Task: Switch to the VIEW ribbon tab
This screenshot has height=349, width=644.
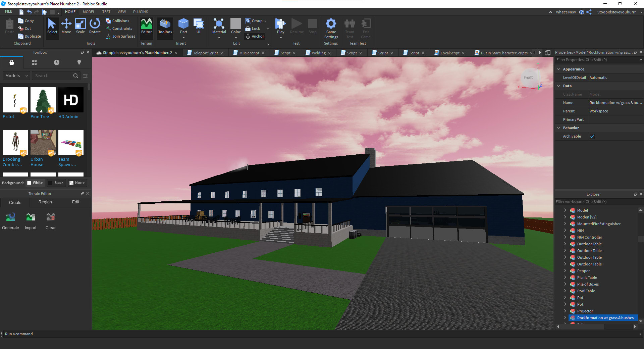Action: tap(122, 12)
